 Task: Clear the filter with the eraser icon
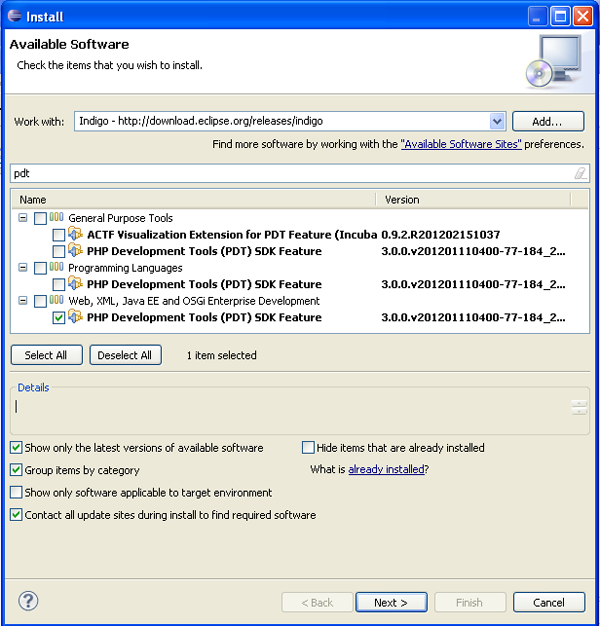tap(580, 173)
